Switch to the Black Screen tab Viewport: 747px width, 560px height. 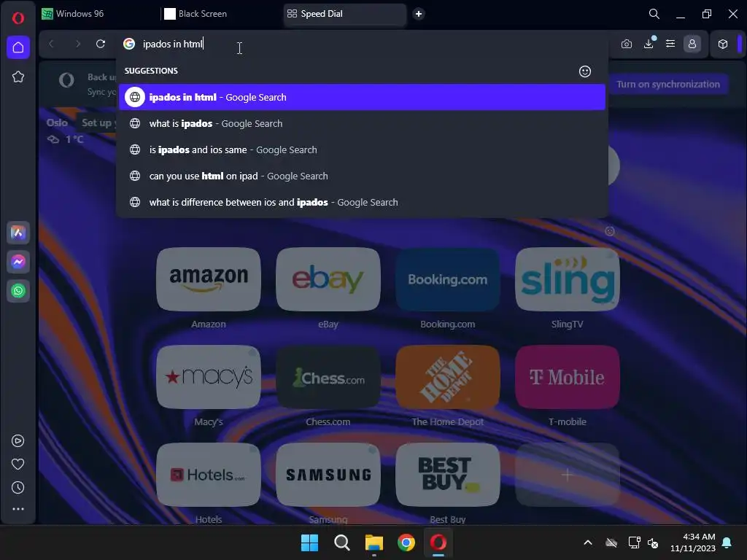click(220, 14)
